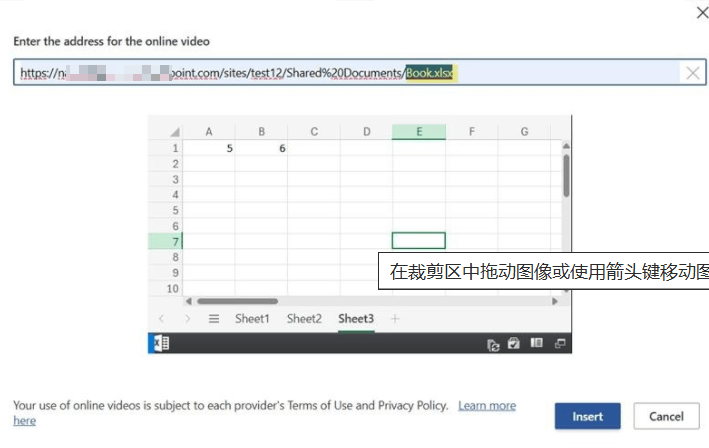Select row 4 header

click(x=165, y=195)
